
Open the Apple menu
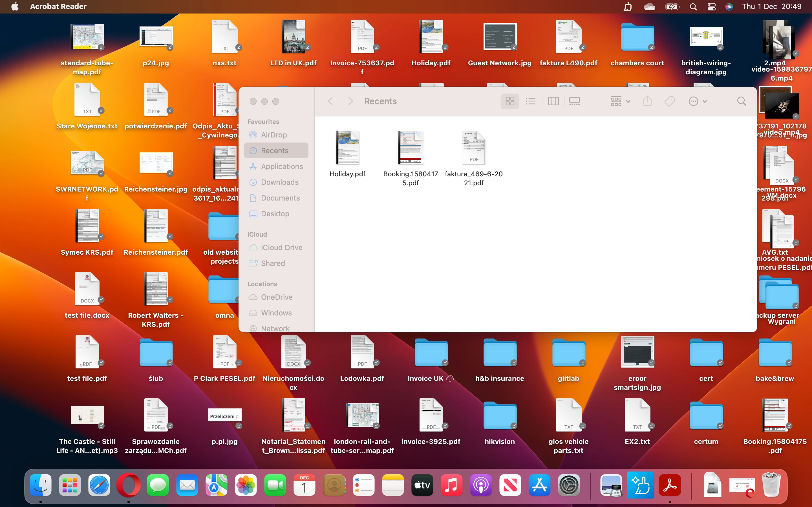point(15,6)
